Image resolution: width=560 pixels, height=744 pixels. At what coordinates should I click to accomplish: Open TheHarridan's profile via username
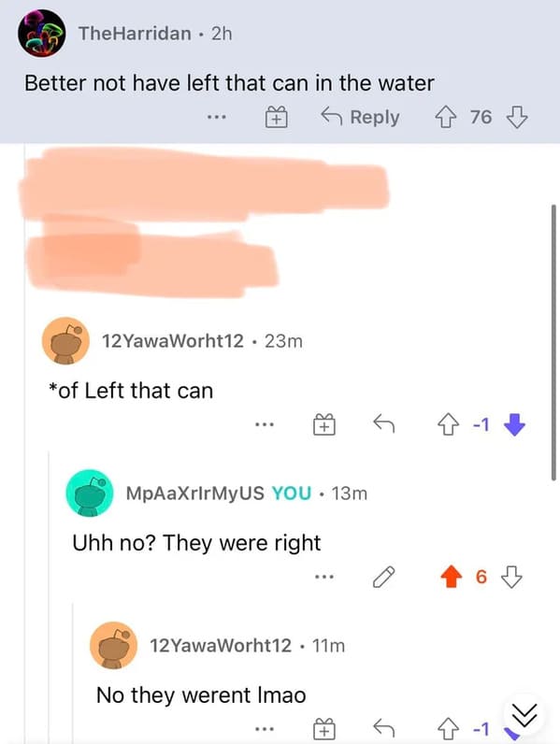[x=135, y=34]
